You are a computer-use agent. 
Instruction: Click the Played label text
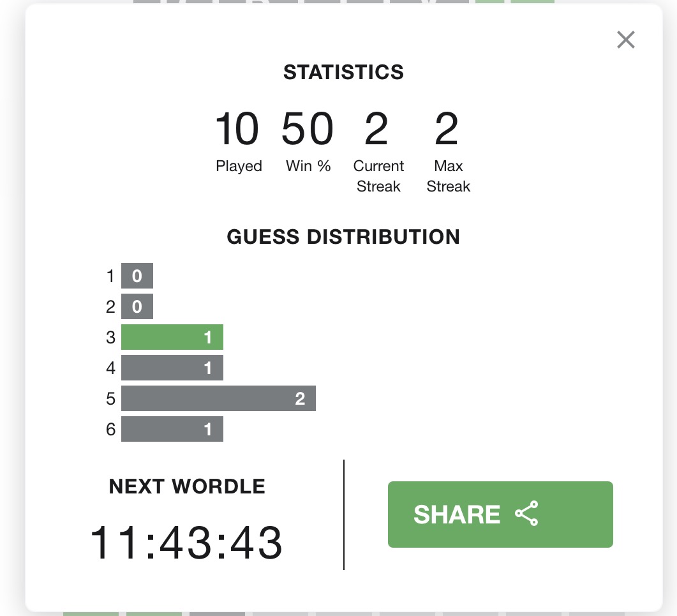coord(239,166)
